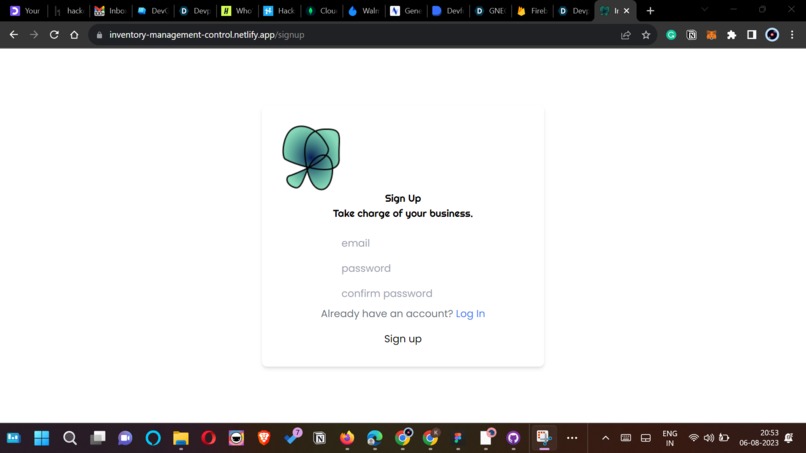The height and width of the screenshot is (453, 806).
Task: Switch to the 'Who' tab
Action: click(x=236, y=11)
